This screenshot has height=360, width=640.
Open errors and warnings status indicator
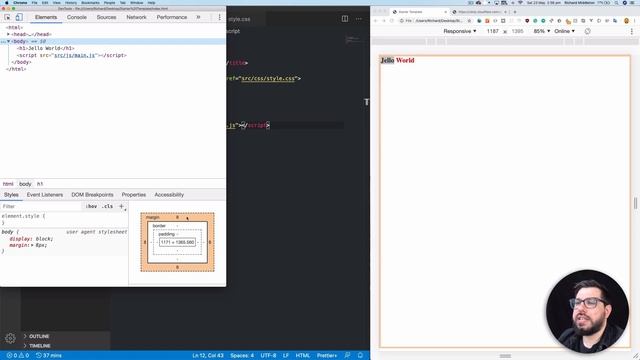(x=18, y=356)
